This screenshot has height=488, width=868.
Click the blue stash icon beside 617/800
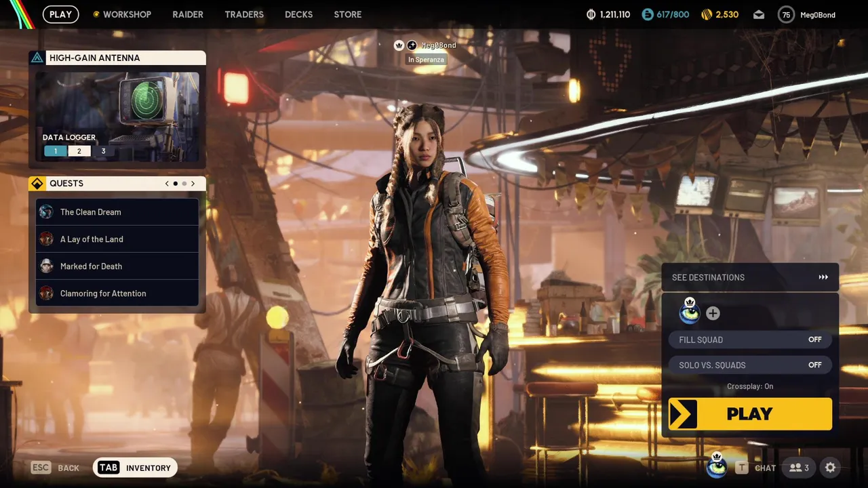(648, 14)
